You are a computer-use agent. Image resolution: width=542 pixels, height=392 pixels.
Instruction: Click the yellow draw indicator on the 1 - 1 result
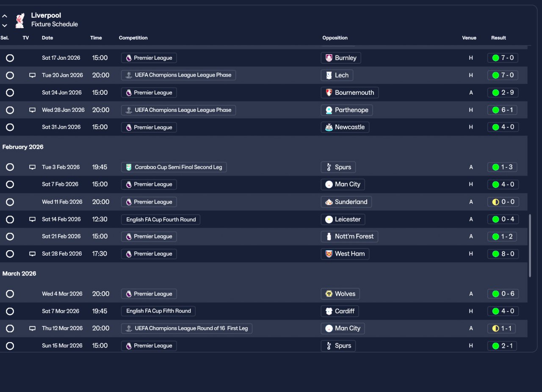(495, 329)
